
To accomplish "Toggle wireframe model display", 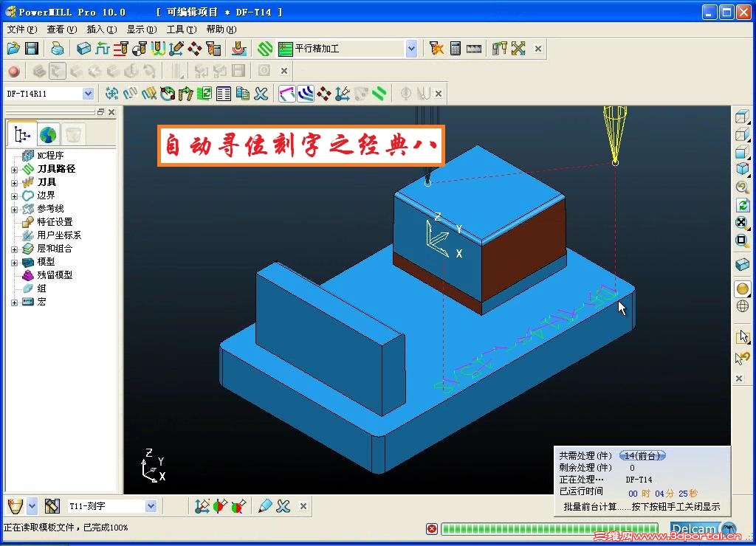I will click(x=743, y=306).
